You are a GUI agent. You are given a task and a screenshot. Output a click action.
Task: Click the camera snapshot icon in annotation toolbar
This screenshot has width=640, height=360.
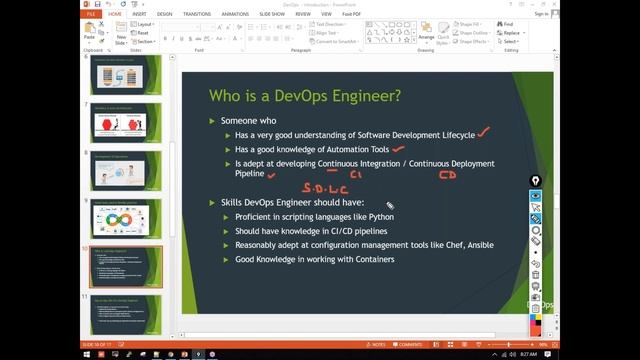point(536,298)
